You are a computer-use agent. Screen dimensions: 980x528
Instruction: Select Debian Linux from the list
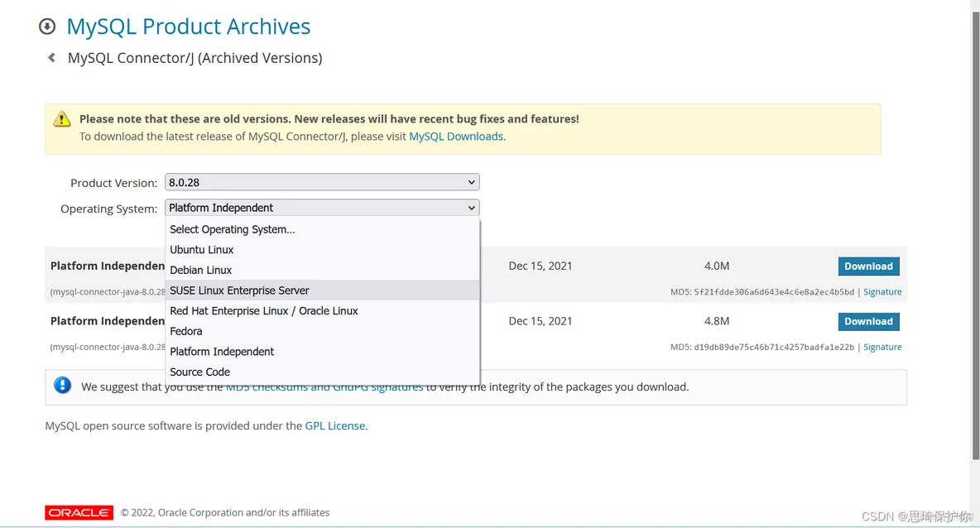tap(323, 270)
